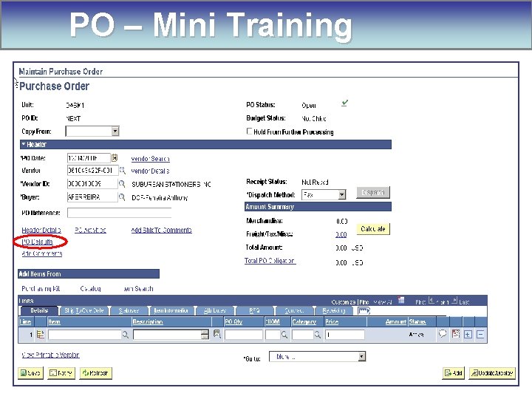Open the Header Details link
This screenshot has height=399, width=532.
41,230
